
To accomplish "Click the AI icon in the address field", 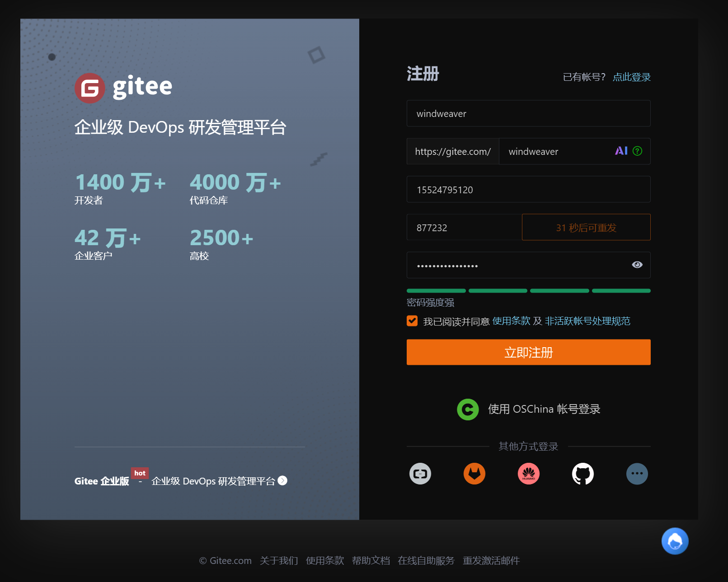I will 621,151.
